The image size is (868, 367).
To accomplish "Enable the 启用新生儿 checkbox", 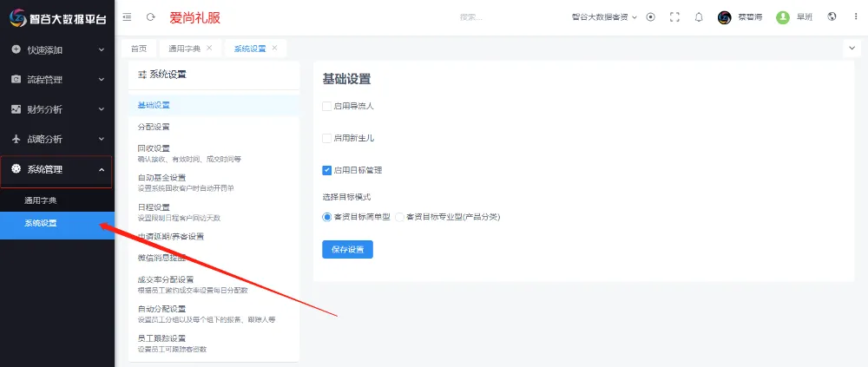I will [327, 138].
